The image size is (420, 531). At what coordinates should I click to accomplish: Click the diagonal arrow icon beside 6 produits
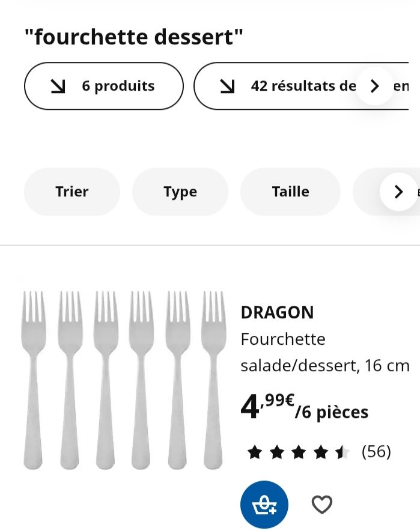(58, 86)
